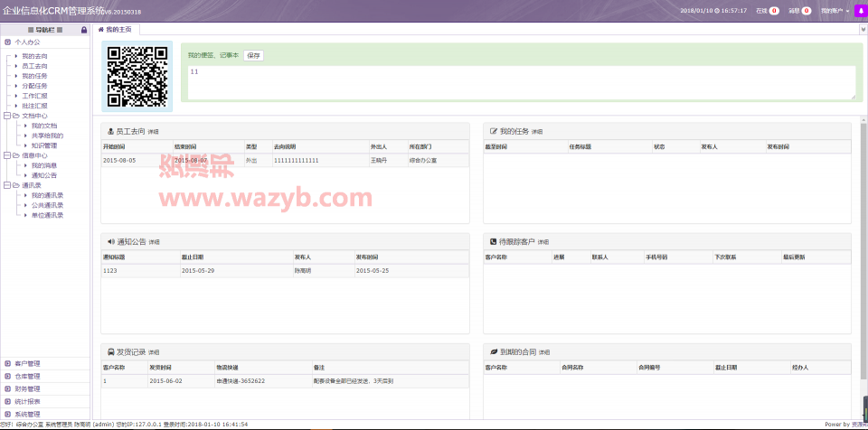Open the 我的账户 dropdown menu
This screenshot has width=868, height=430.
tap(835, 11)
